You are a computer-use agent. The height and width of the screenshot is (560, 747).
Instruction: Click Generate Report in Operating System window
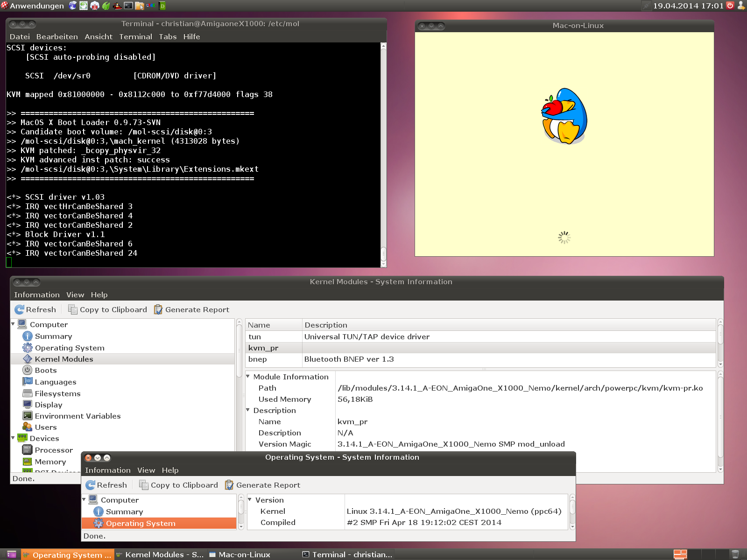click(262, 485)
